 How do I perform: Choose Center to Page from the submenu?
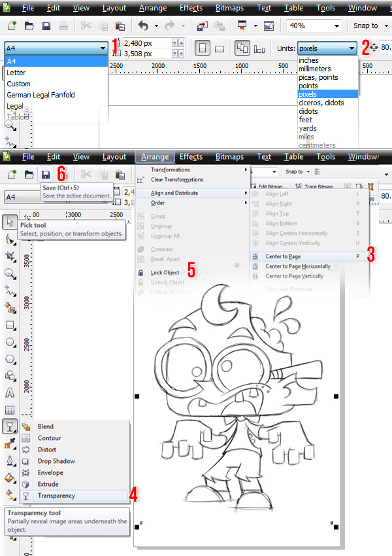(x=308, y=256)
